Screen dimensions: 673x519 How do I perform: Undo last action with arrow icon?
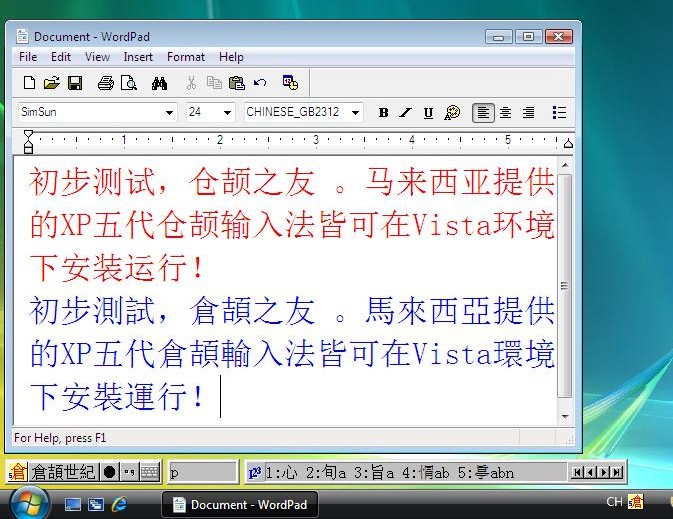click(x=260, y=83)
